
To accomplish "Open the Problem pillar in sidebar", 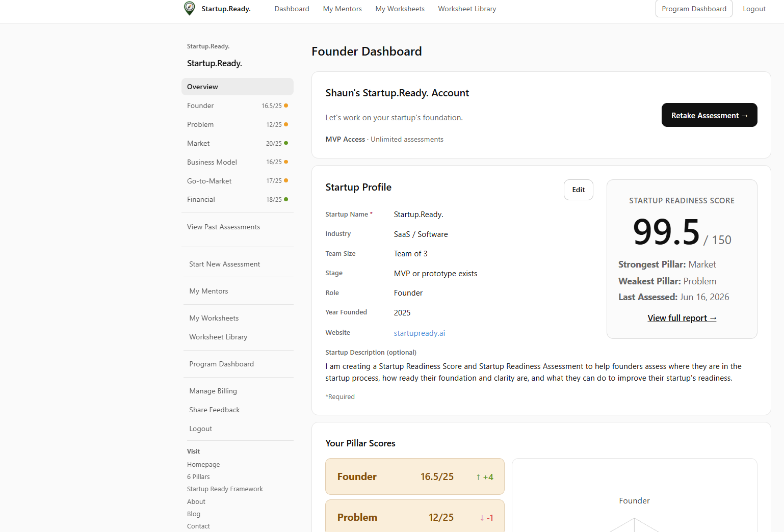I will (238, 124).
